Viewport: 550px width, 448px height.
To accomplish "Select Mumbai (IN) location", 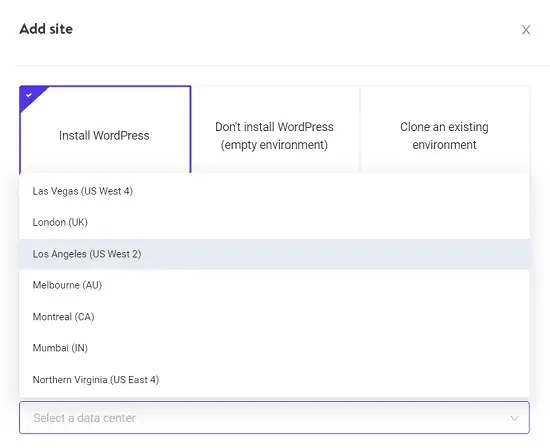I will click(274, 348).
